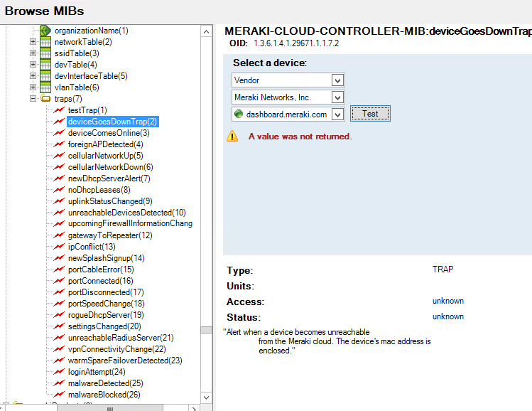Click the trap icon beside malwareBlocked(26)
The height and width of the screenshot is (411, 532).
(59, 395)
